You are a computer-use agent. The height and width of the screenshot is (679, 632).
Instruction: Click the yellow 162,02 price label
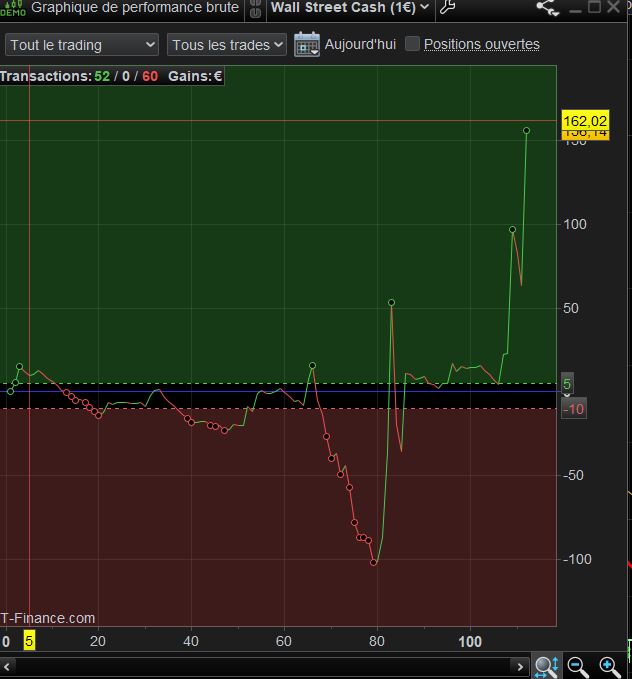click(585, 120)
